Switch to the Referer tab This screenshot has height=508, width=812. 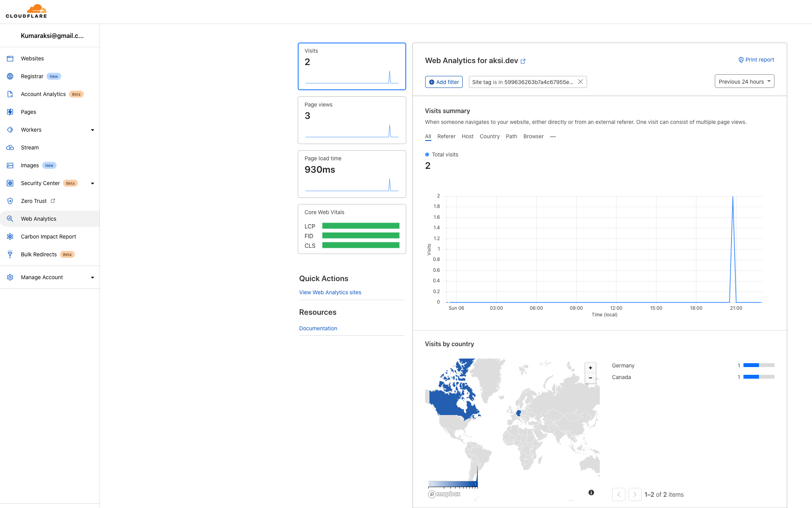[x=446, y=136]
